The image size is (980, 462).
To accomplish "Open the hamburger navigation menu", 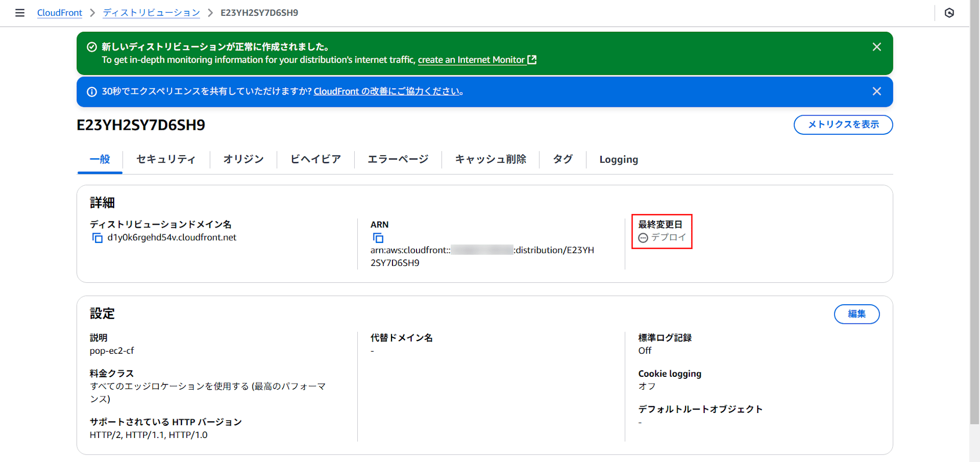I will (20, 13).
